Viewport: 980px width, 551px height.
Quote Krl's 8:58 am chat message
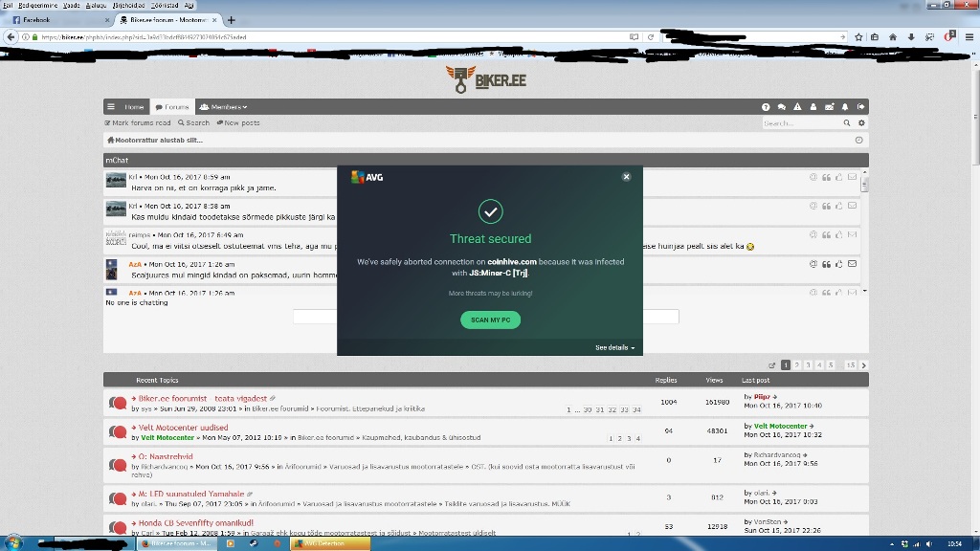pos(826,207)
